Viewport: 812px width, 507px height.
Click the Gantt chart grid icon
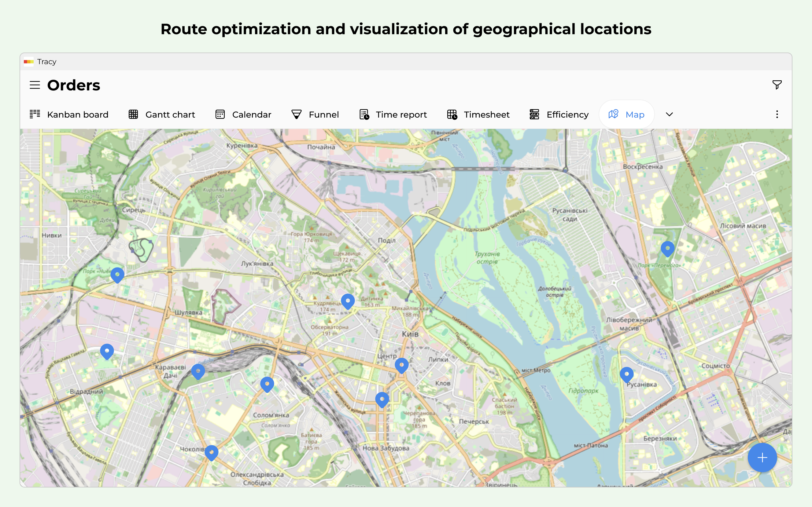133,114
